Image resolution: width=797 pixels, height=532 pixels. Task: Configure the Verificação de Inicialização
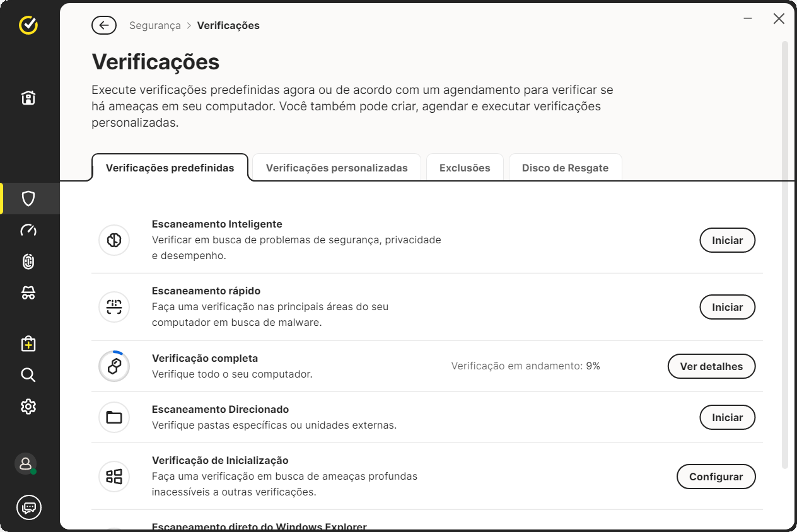(x=716, y=477)
